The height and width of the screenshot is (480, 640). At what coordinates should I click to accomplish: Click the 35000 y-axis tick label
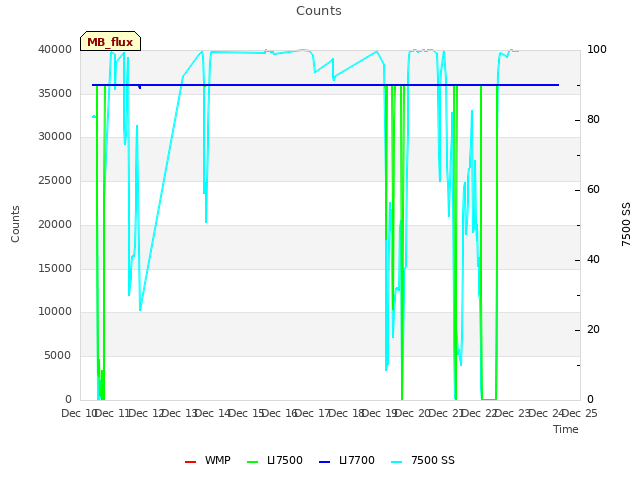[x=55, y=93]
